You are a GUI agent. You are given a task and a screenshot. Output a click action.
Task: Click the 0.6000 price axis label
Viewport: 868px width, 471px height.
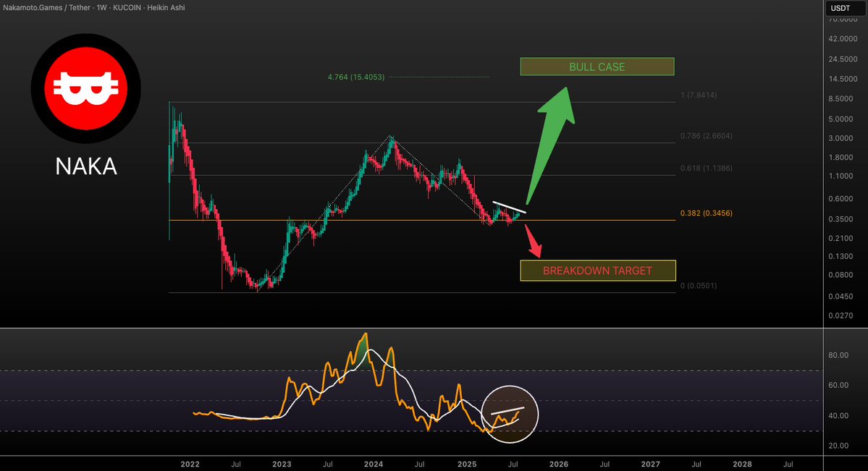click(x=841, y=199)
